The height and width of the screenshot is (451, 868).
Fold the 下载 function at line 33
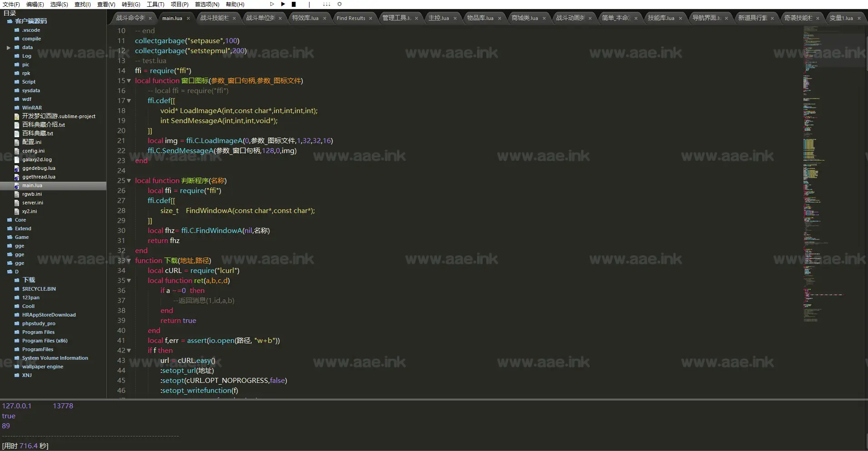tap(129, 261)
